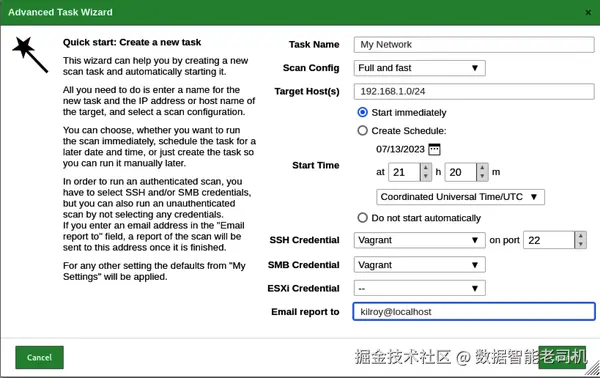
Task: Open the Scan Config dropdown
Action: tap(419, 68)
